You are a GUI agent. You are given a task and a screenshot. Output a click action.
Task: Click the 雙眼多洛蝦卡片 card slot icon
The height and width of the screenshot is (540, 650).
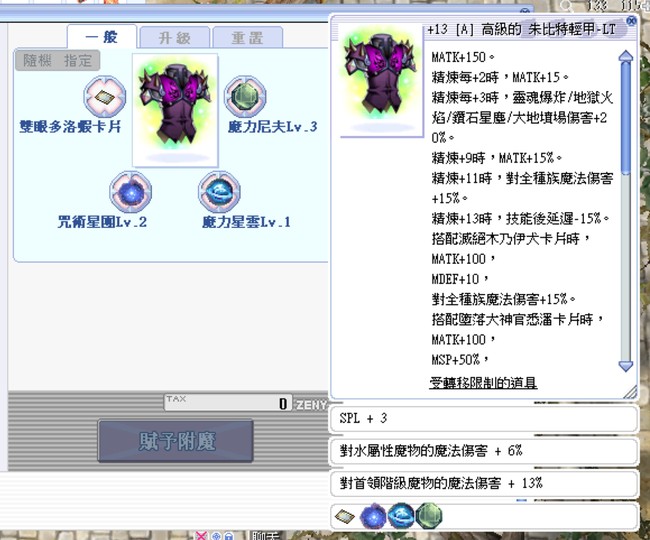click(102, 96)
